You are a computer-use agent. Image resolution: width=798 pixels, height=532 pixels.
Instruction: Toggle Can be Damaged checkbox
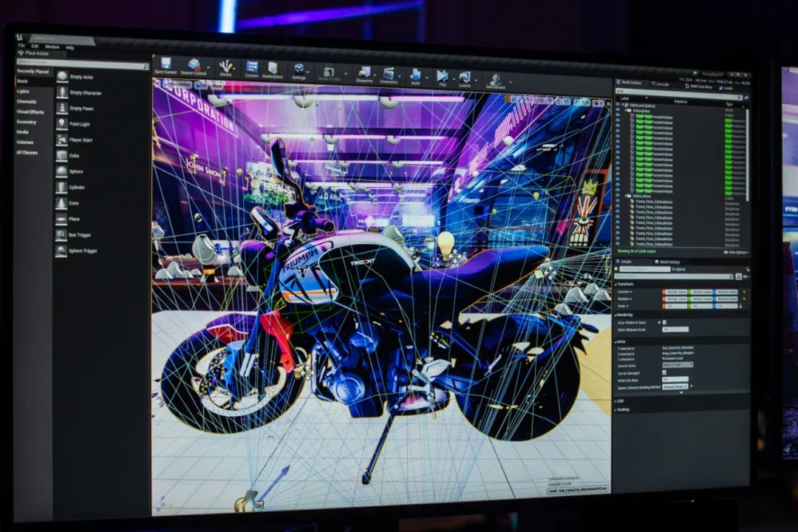point(664,372)
